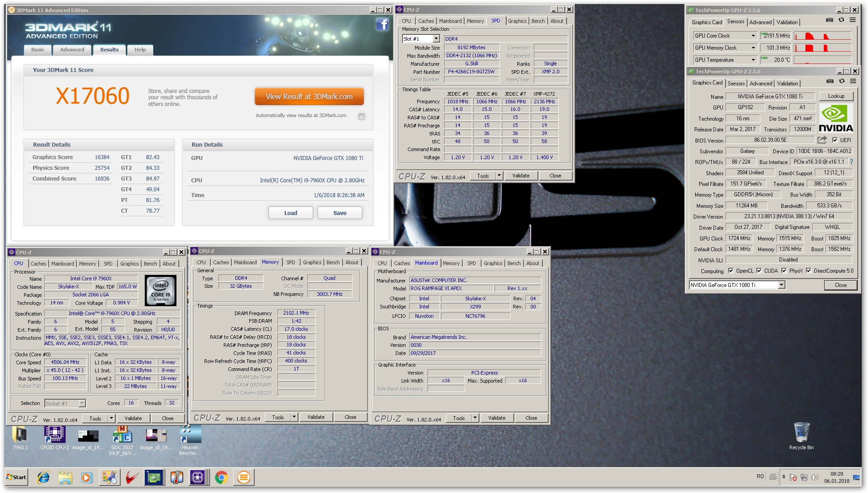
Task: Toggle the UEFI checkbox in GPU-Z
Action: tap(834, 140)
